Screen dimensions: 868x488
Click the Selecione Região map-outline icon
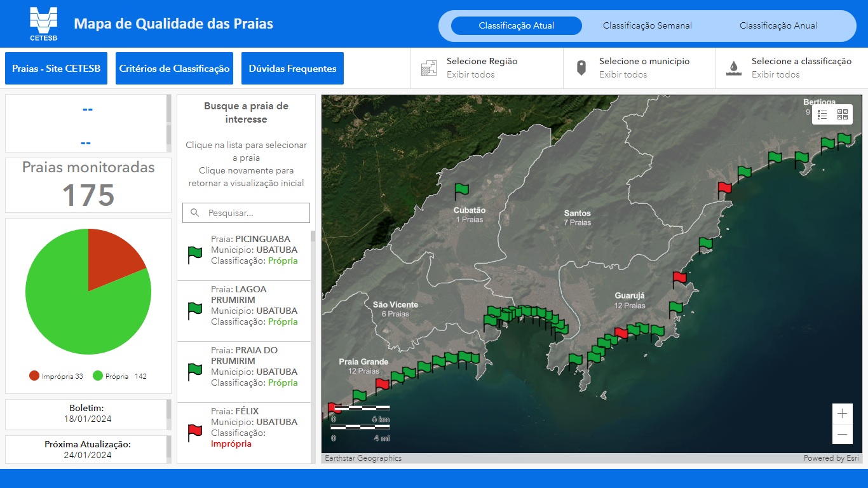pyautogui.click(x=429, y=67)
